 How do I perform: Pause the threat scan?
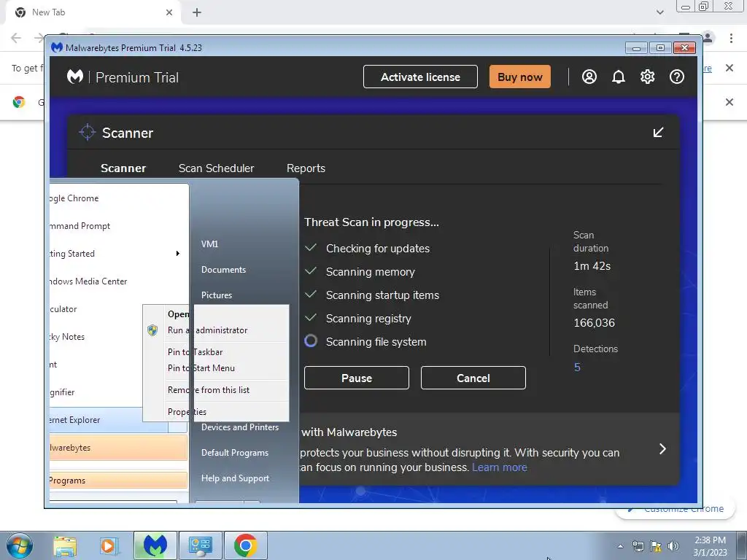coord(356,378)
